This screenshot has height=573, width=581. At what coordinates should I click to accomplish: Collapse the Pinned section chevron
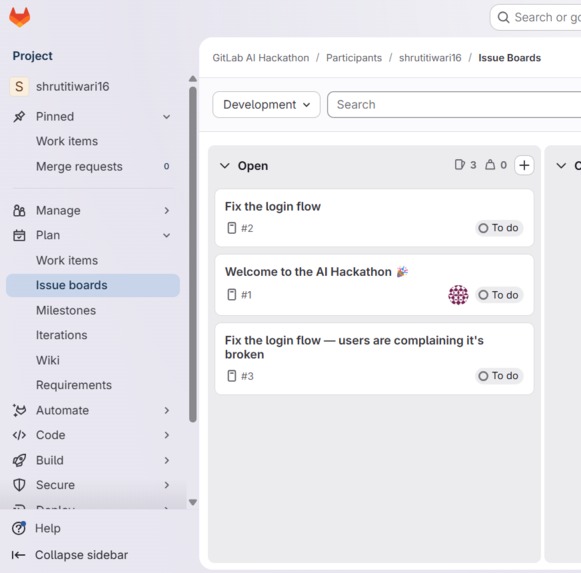(167, 117)
